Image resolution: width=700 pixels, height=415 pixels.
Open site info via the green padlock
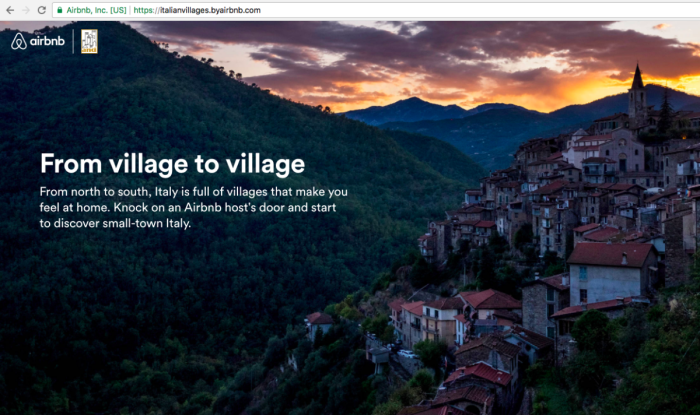[x=60, y=10]
